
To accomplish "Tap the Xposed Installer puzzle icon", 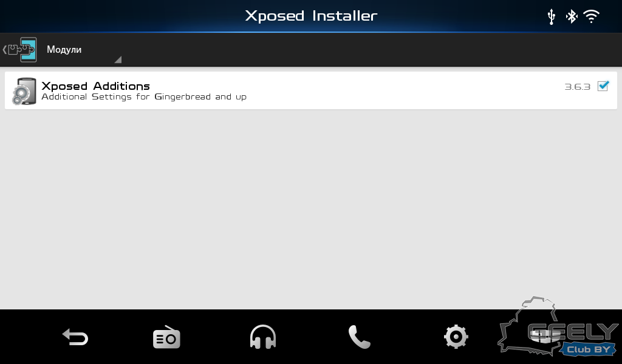I will coord(22,50).
